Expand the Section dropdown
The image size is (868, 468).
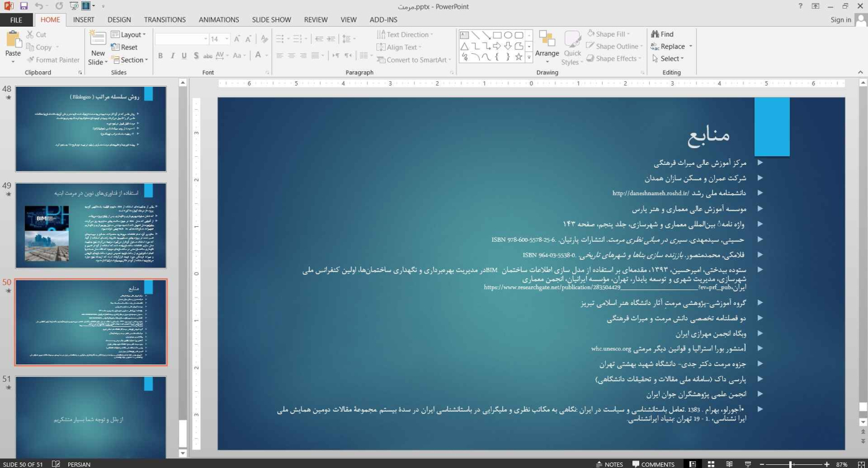[x=129, y=60]
